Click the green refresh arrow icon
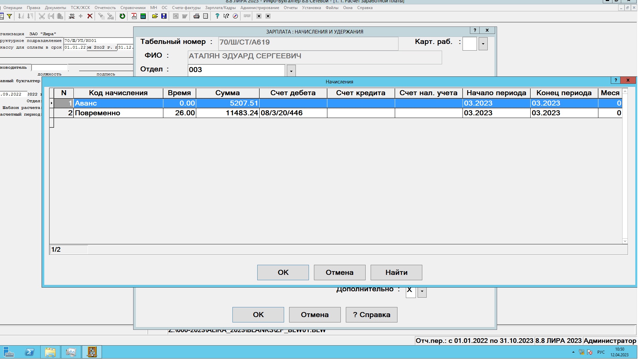The width and height of the screenshot is (644, 362). coord(122,16)
